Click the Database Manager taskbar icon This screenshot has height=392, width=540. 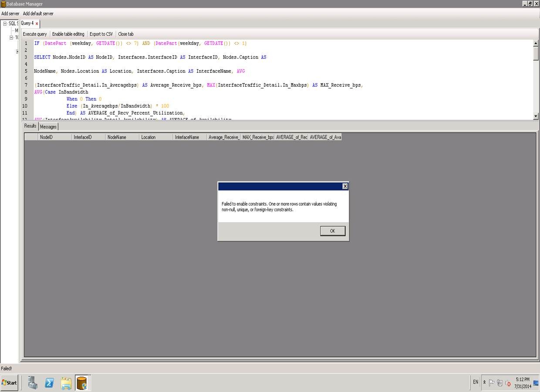[x=82, y=383]
